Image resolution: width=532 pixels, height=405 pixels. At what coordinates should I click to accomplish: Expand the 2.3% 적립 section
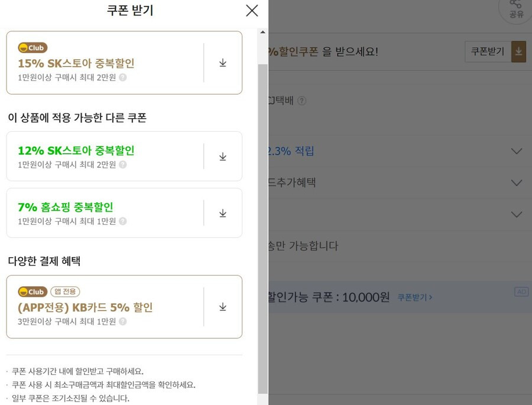pos(517,151)
